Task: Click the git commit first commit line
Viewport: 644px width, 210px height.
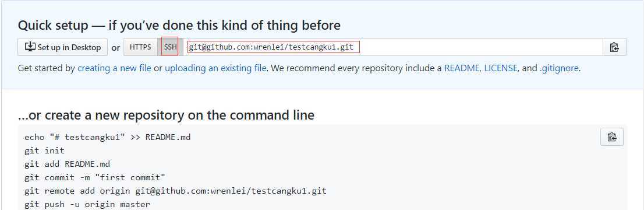Action: point(95,177)
